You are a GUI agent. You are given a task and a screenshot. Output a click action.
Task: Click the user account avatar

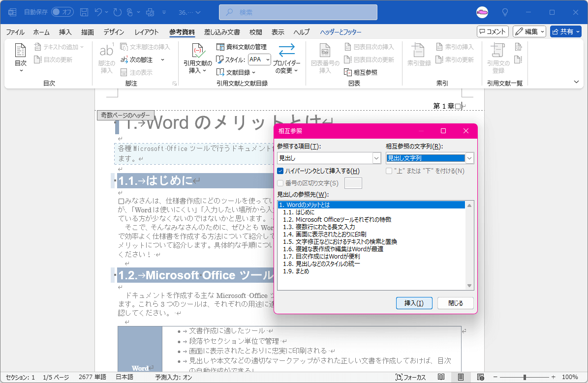pyautogui.click(x=482, y=12)
